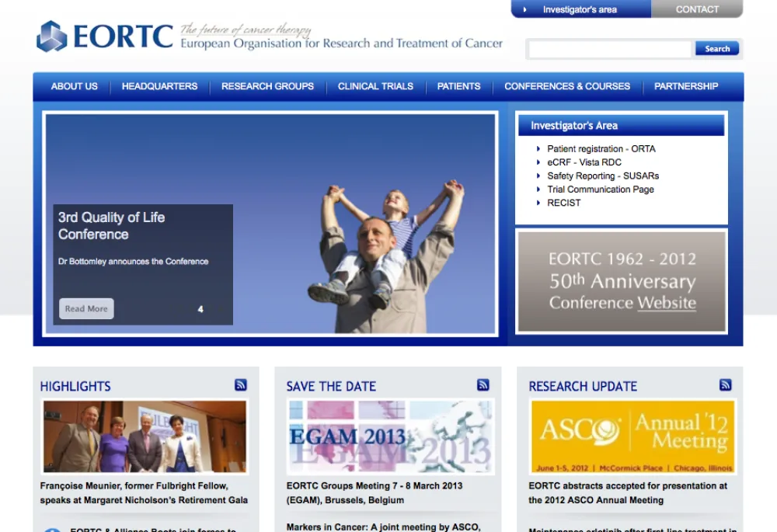Click the SAVE THE DATE section heading
Viewport: 777px width, 532px height.
tap(331, 386)
